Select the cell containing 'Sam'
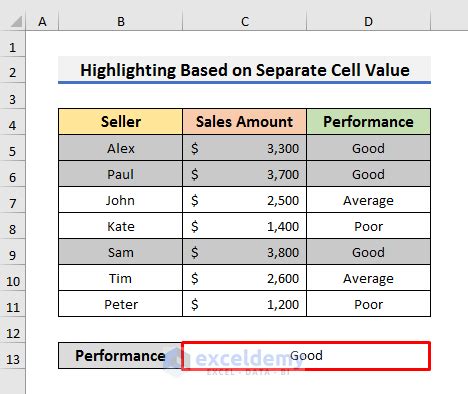The width and height of the screenshot is (468, 394). point(121,252)
